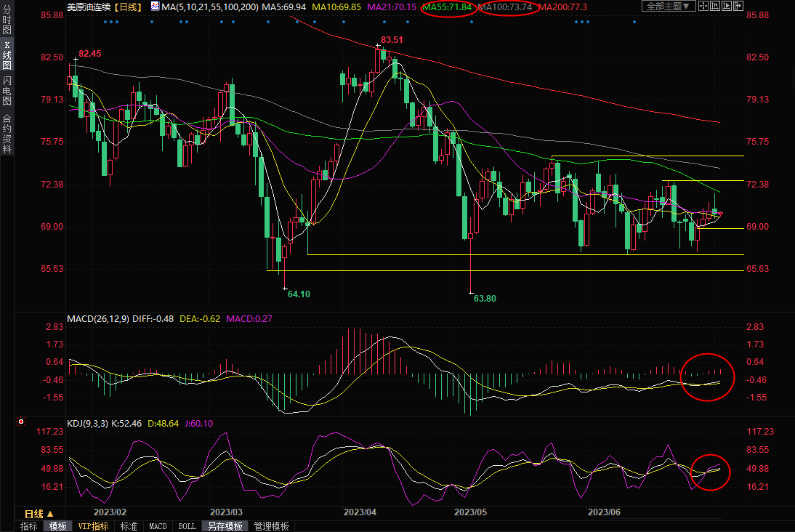Select the 标准 template tab
The width and height of the screenshot is (795, 532).
[129, 526]
